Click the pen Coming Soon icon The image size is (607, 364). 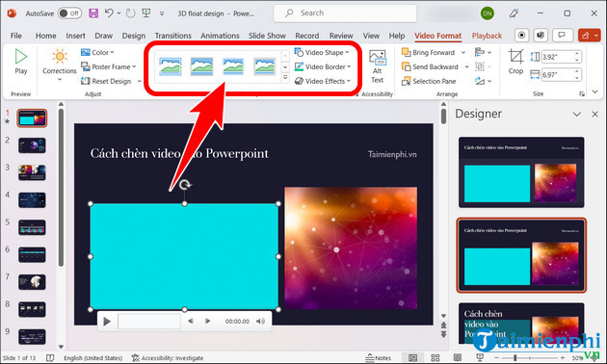514,13
